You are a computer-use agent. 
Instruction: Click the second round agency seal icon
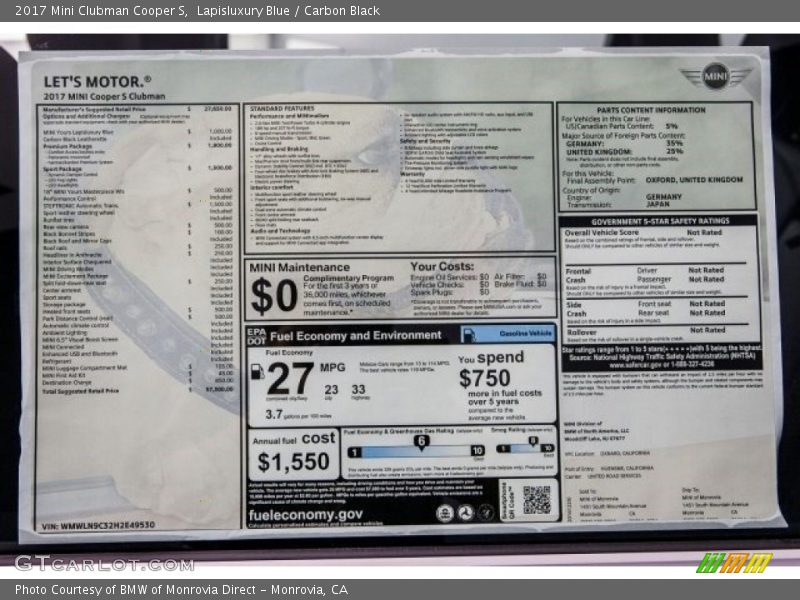pos(465,513)
